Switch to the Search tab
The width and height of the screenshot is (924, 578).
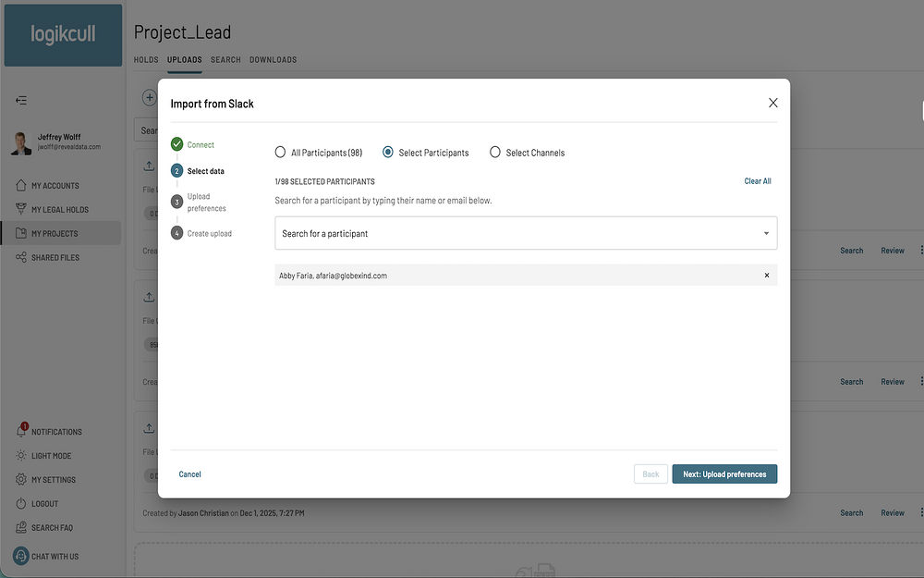(x=225, y=59)
